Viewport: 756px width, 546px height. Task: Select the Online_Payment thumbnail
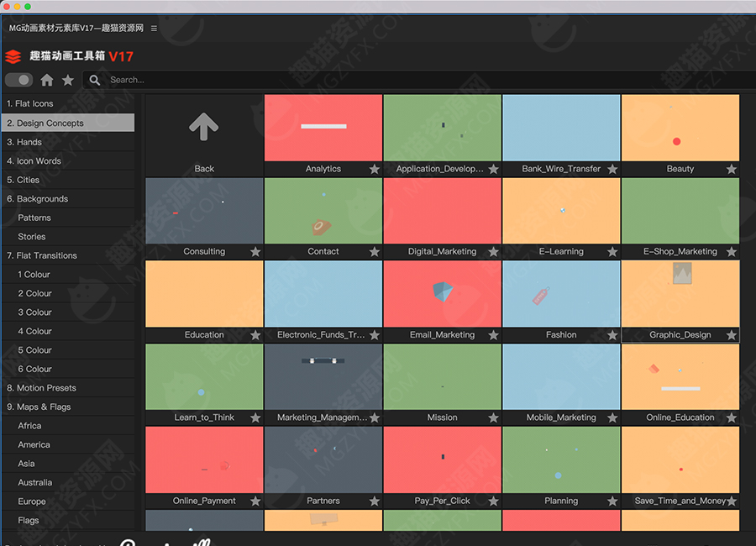point(204,459)
